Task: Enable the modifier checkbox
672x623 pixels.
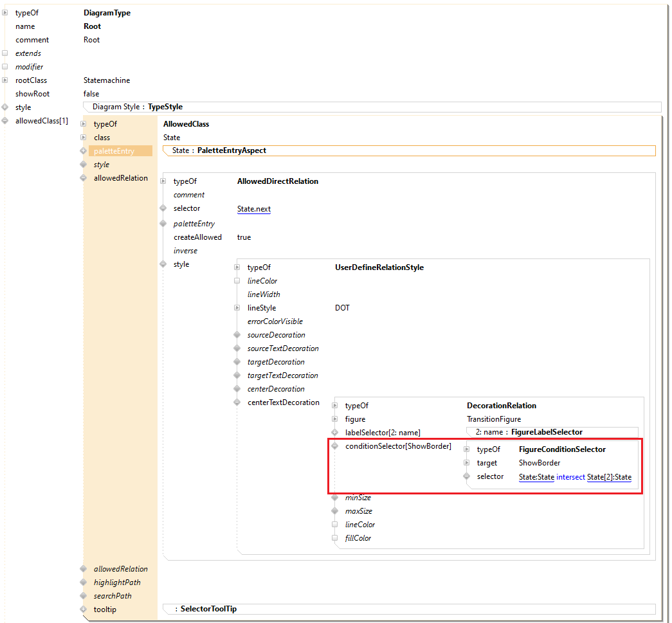Action: click(x=5, y=66)
